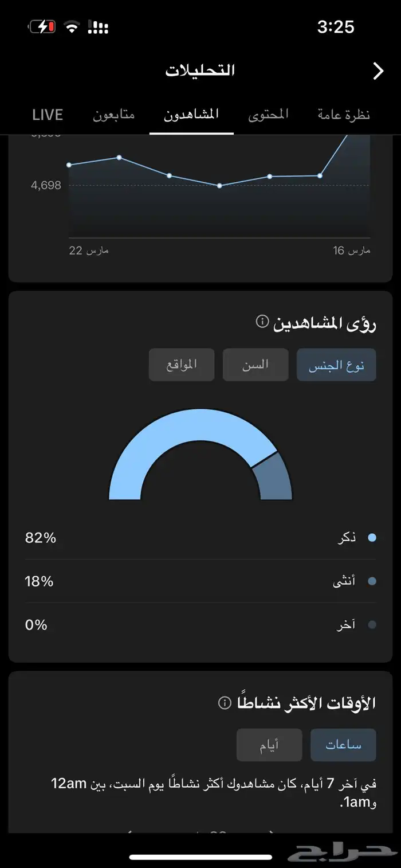Switch viewer insights to المواقع
401x868 pixels.
(182, 365)
